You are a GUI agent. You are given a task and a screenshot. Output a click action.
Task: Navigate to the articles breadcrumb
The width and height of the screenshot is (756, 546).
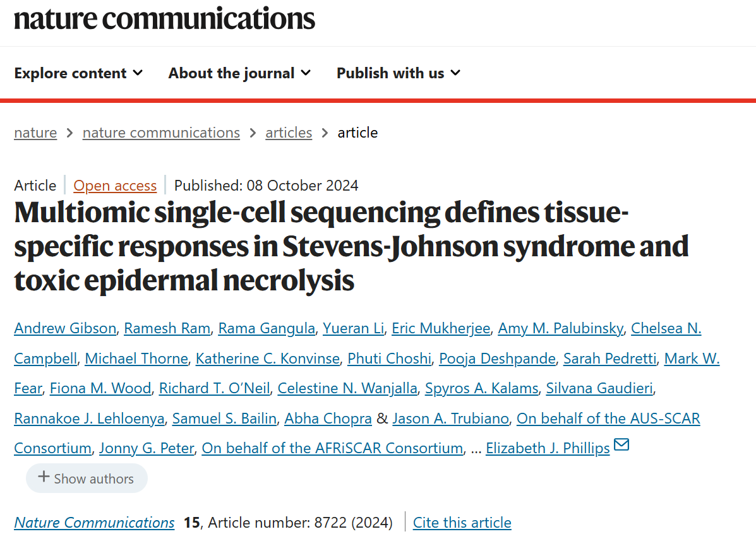click(x=289, y=133)
